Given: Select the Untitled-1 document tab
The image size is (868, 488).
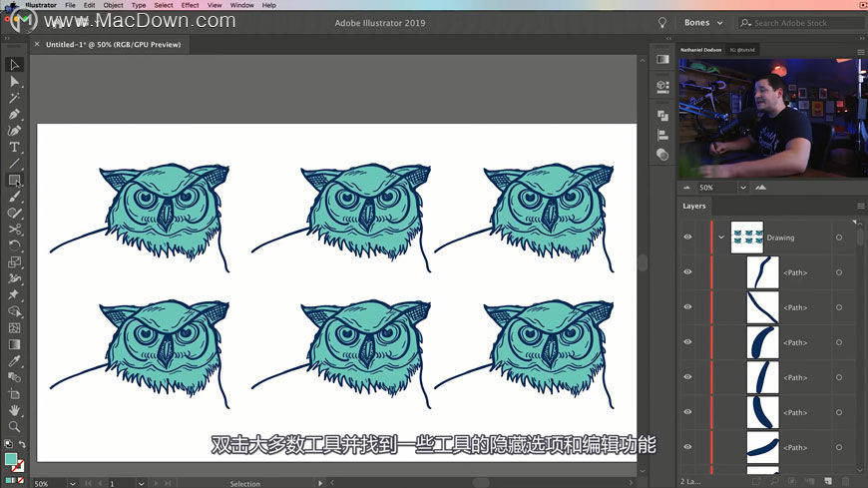Looking at the screenshot, I should click(x=113, y=44).
